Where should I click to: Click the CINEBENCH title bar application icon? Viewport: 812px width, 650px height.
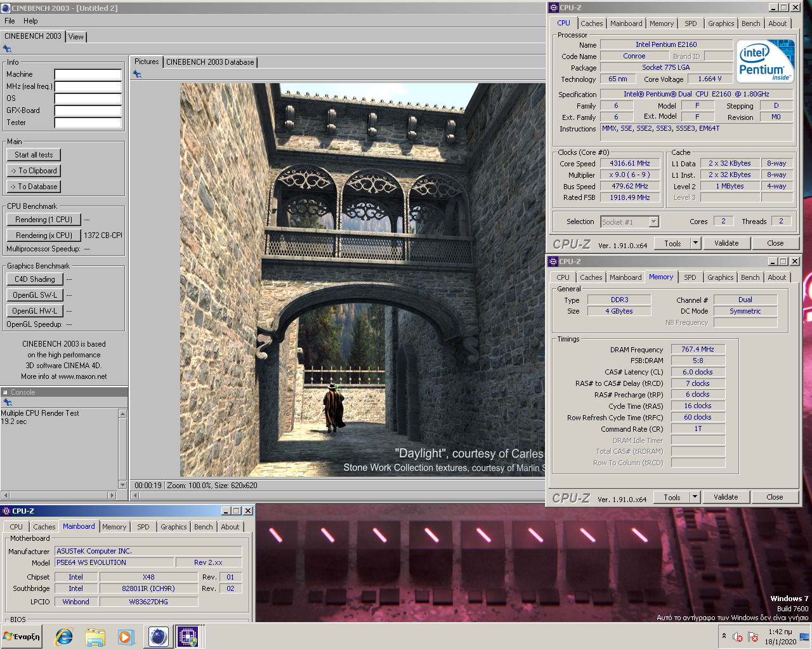6,8
